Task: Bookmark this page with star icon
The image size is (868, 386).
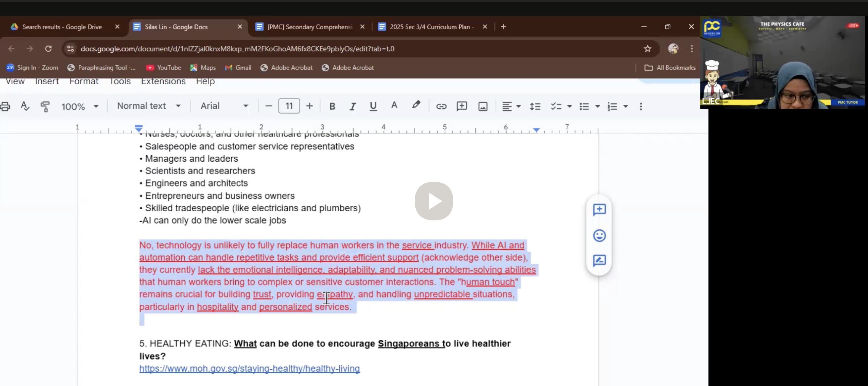Action: tap(647, 49)
